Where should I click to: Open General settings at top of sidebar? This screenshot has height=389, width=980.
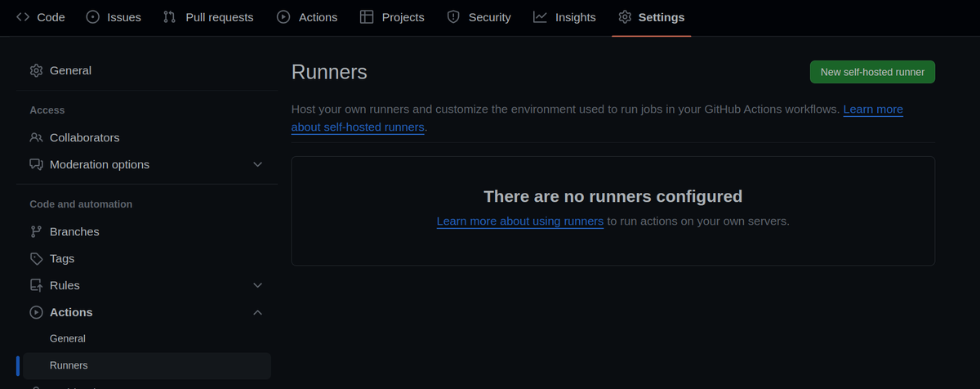(147, 70)
